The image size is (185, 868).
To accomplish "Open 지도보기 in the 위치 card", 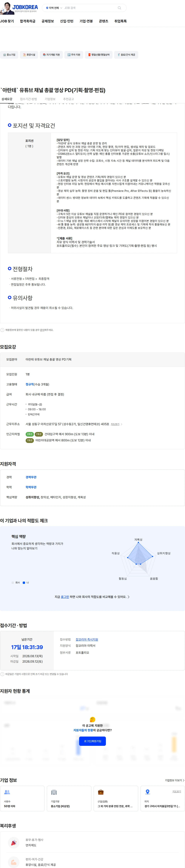I will [177, 792].
